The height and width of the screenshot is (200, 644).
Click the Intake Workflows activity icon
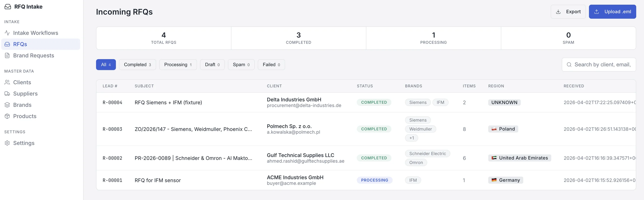click(7, 33)
